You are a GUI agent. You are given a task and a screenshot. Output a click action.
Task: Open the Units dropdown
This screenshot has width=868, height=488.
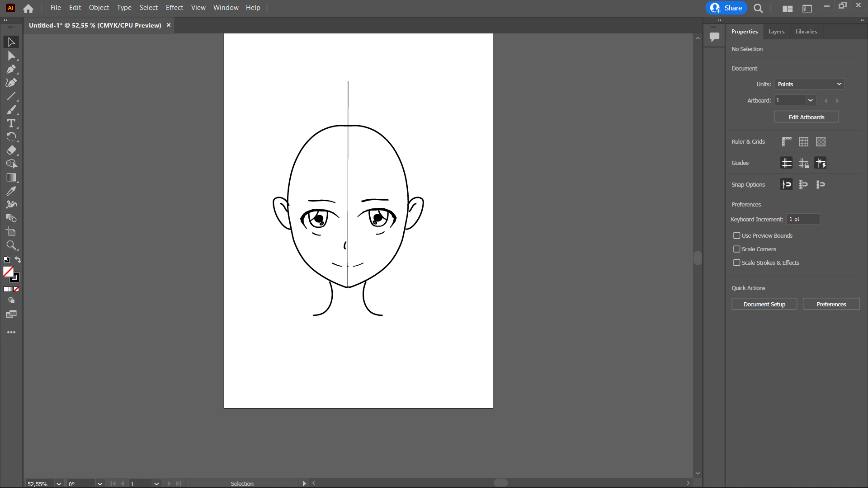point(809,84)
